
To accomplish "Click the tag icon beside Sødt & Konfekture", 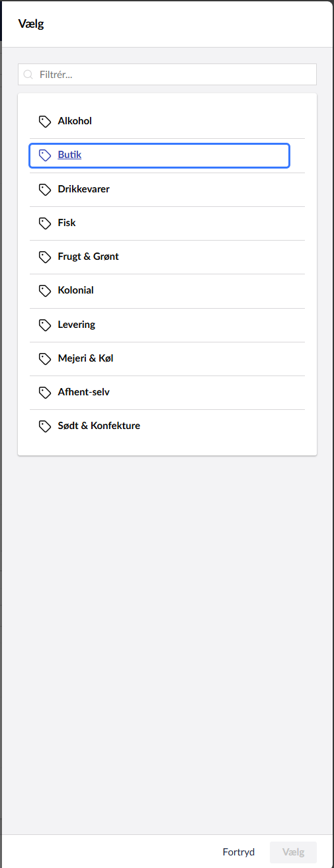I will [45, 426].
